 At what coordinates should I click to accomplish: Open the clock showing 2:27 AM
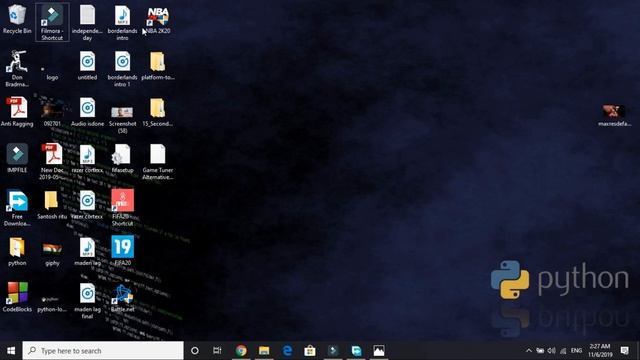pyautogui.click(x=600, y=351)
